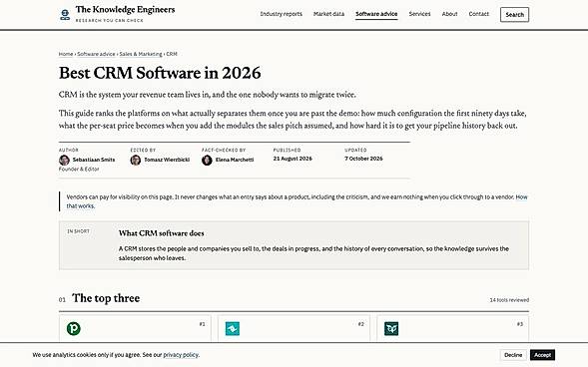The height and width of the screenshot is (367, 588).
Task: Open About page in navigation
Action: [x=449, y=14]
